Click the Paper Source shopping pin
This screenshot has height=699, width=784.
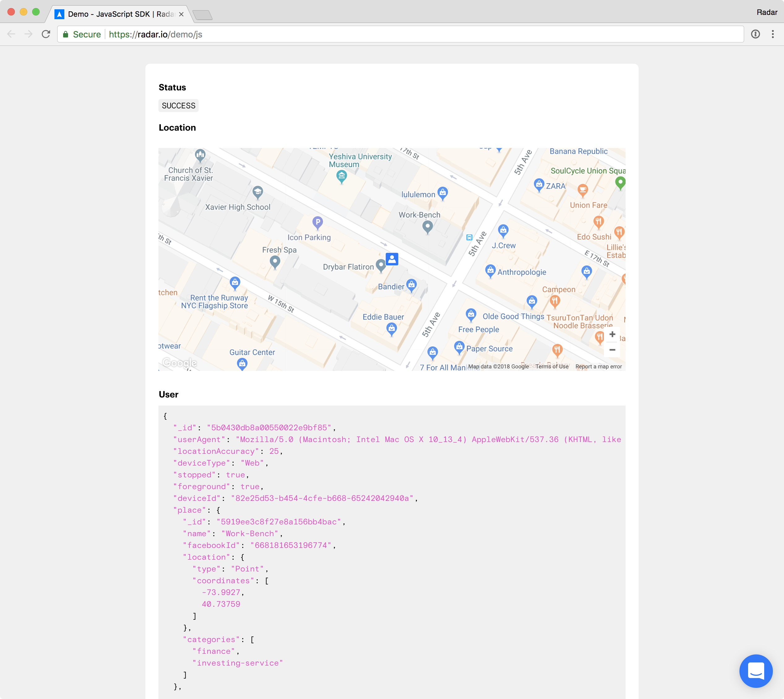click(459, 347)
